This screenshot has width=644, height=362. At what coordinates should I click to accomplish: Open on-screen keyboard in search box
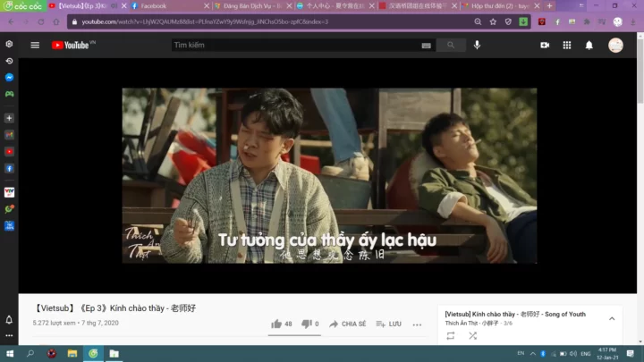(x=426, y=46)
